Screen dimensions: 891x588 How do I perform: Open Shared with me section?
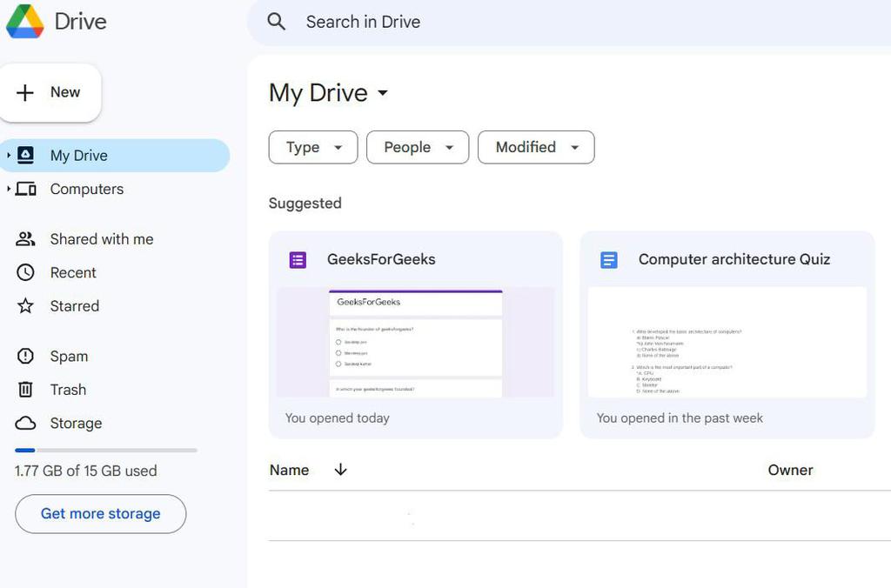pyautogui.click(x=101, y=239)
